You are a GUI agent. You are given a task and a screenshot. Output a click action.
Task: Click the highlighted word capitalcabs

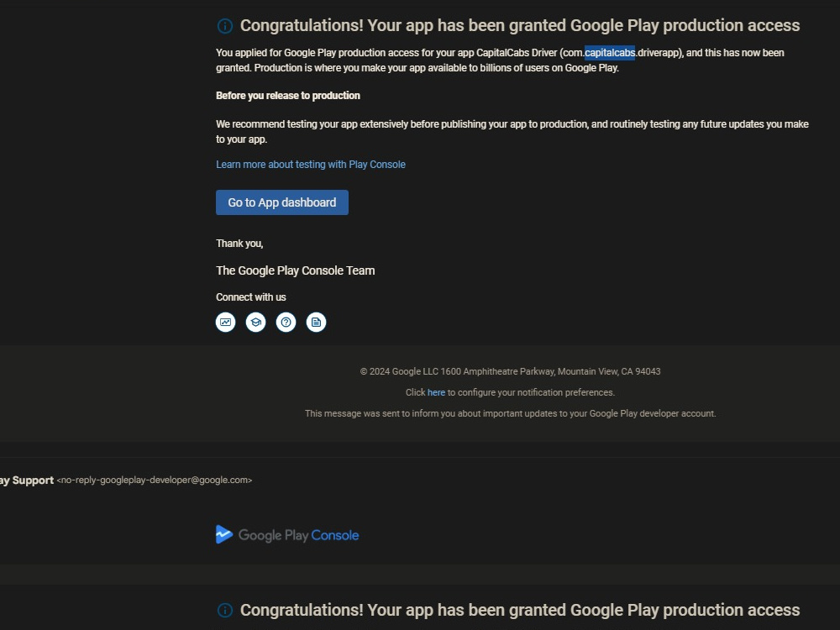click(x=610, y=52)
